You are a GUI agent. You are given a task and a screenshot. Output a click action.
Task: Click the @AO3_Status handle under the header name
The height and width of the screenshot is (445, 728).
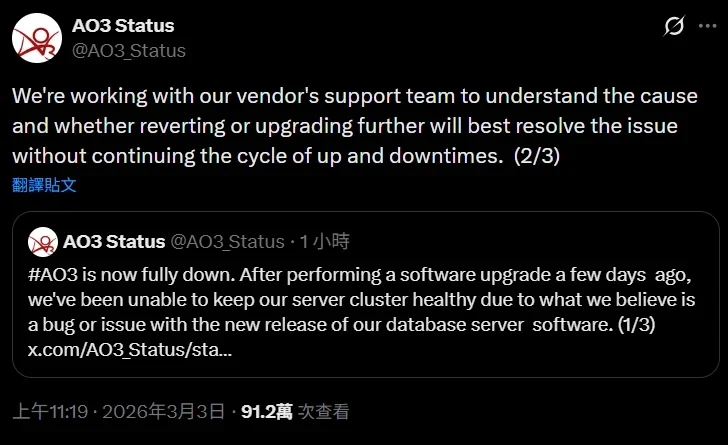(128, 50)
